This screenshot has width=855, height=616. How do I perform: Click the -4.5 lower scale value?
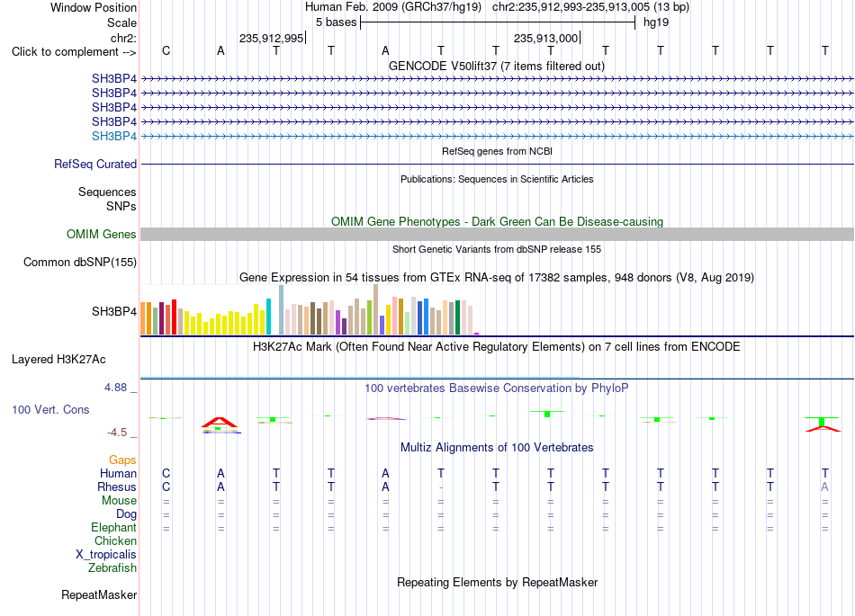coord(117,433)
